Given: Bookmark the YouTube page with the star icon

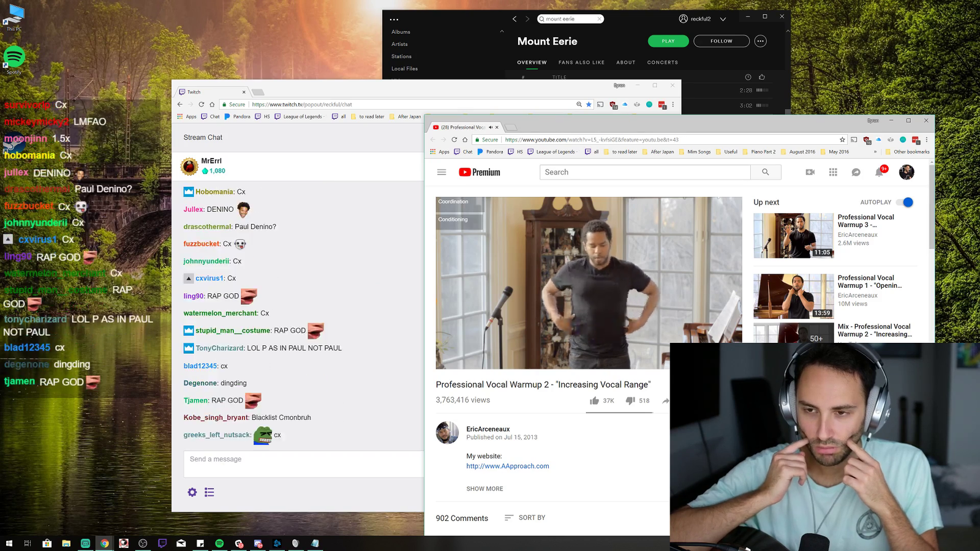Looking at the screenshot, I should (842, 140).
